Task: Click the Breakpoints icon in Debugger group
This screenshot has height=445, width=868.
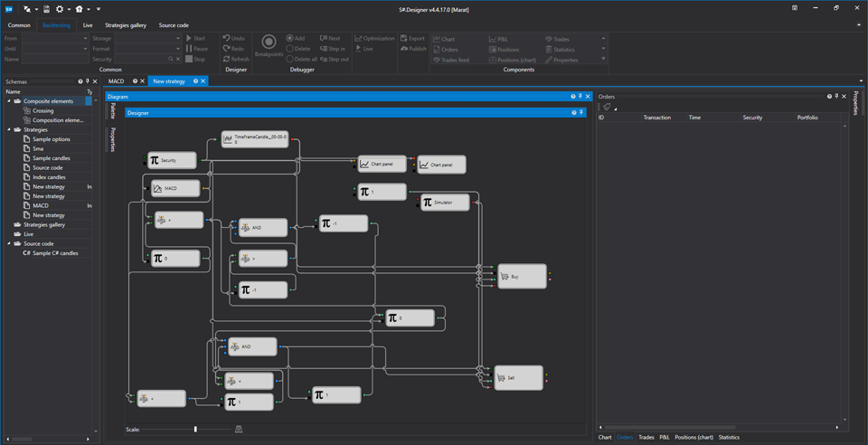Action: (269, 43)
